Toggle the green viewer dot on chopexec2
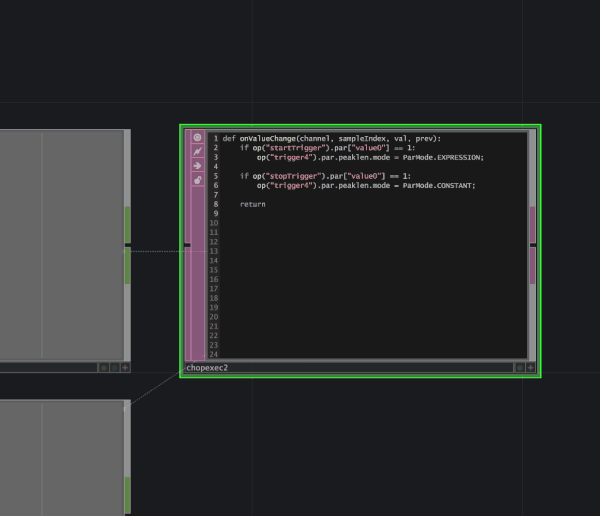The image size is (600, 516). pos(520,368)
